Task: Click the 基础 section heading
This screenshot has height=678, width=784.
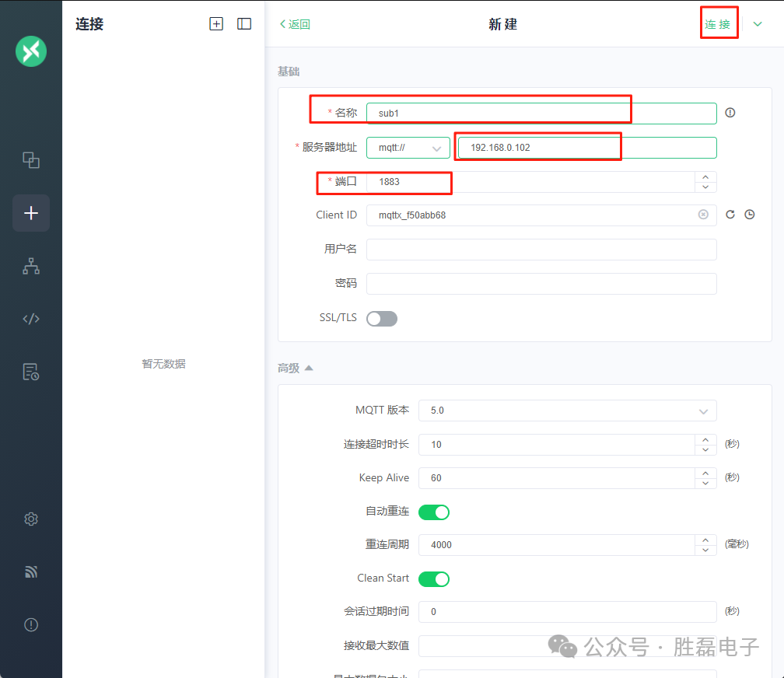Action: click(x=289, y=72)
